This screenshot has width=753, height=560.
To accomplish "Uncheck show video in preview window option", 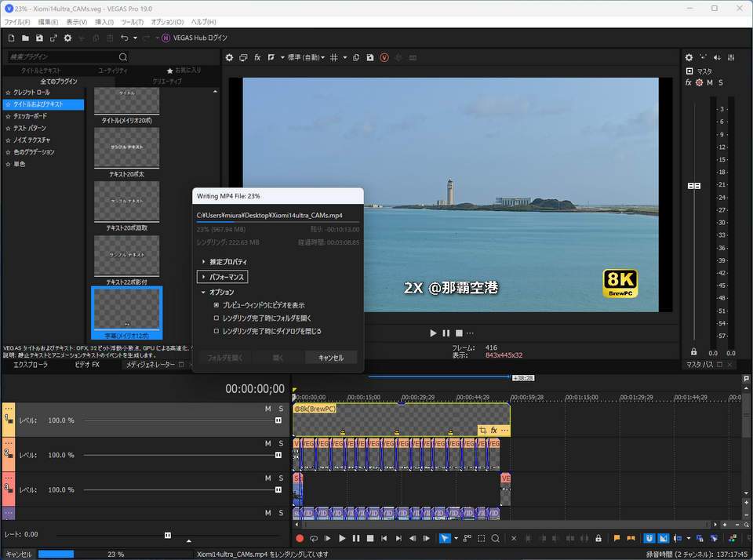I will coord(216,305).
